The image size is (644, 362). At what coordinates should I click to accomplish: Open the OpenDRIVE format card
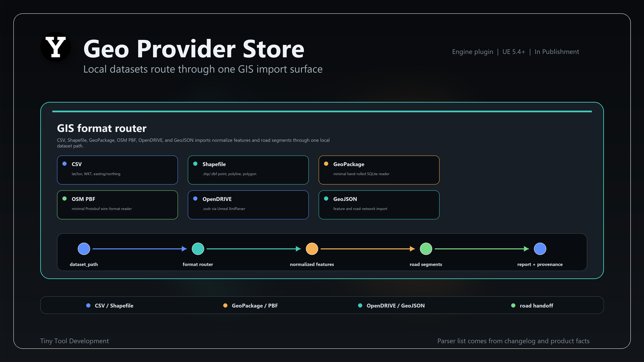click(248, 205)
